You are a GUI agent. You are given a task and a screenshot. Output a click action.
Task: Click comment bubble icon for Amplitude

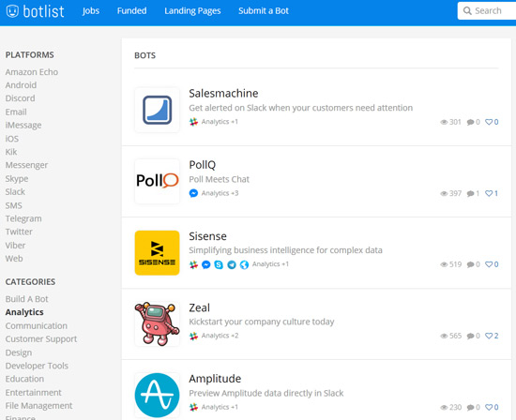pos(470,408)
